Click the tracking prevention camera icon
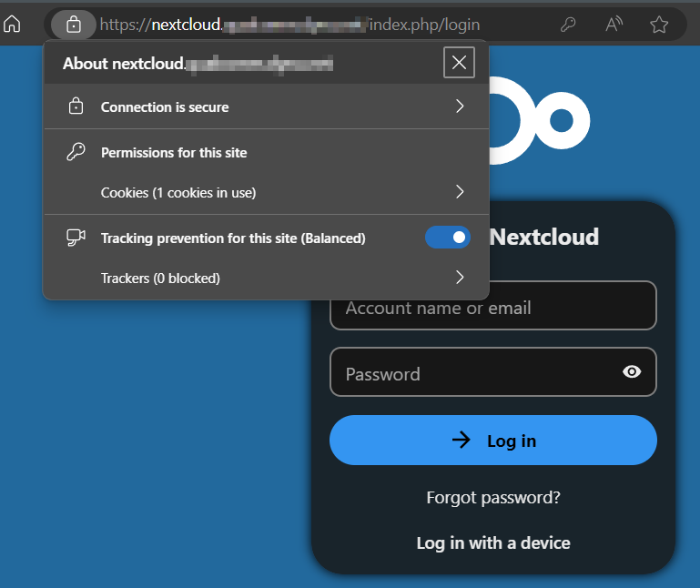The image size is (700, 588). coord(76,238)
